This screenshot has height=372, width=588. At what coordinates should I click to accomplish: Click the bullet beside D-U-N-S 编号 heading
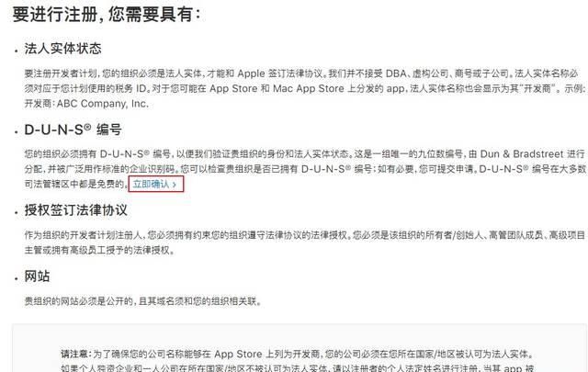point(17,132)
